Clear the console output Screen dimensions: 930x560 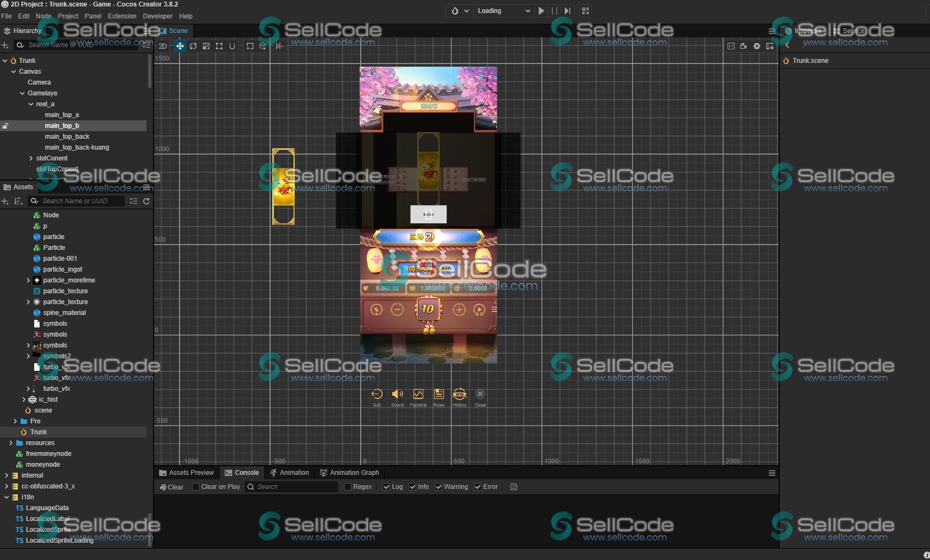click(x=171, y=487)
